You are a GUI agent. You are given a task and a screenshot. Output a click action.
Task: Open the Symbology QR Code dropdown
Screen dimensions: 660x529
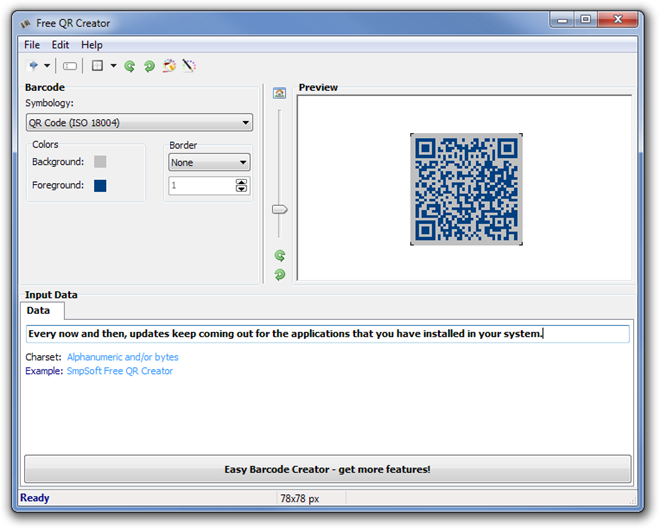click(139, 122)
